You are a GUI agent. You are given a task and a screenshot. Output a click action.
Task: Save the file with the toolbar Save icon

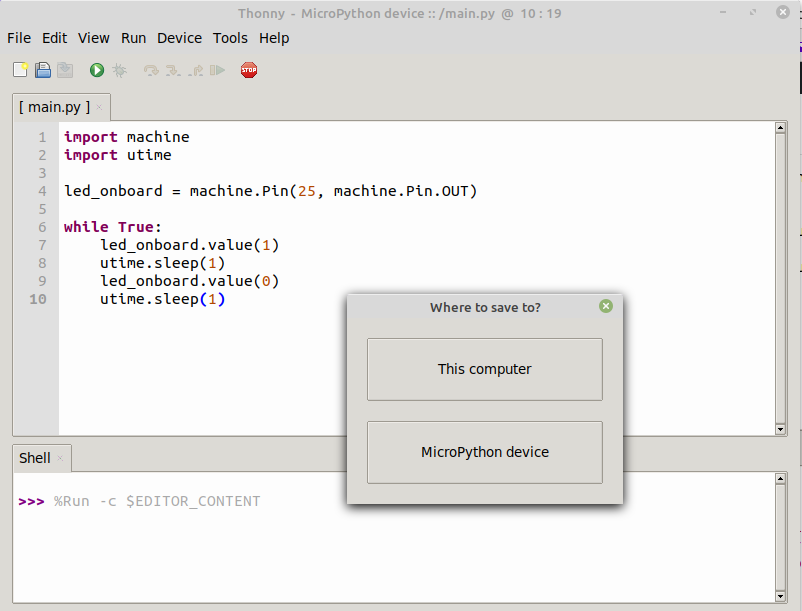point(65,70)
